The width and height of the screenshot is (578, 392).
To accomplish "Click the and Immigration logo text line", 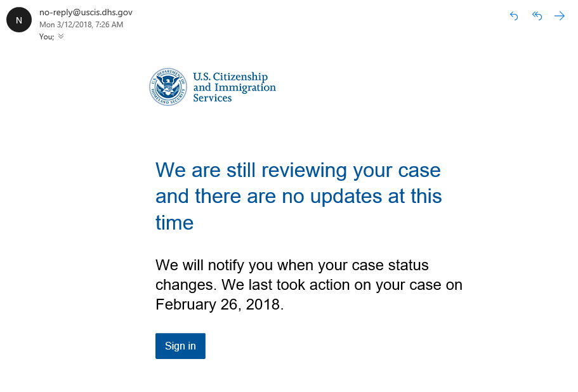I will point(235,88).
